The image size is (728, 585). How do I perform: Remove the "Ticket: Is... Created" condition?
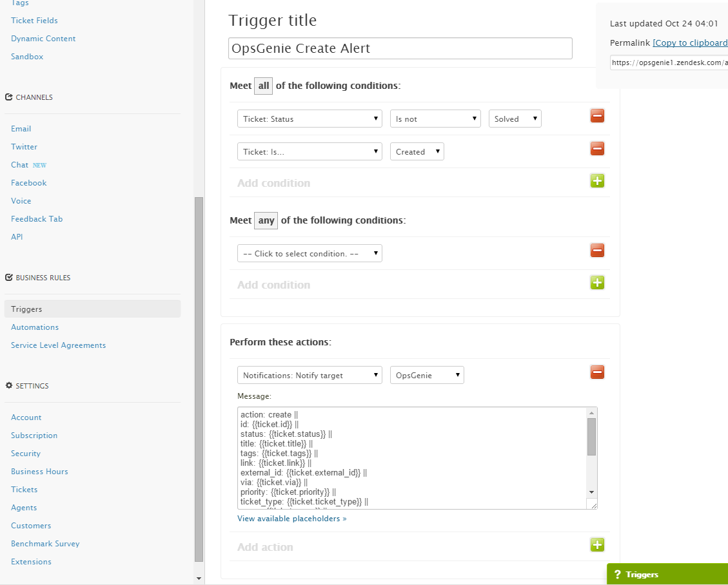597,148
